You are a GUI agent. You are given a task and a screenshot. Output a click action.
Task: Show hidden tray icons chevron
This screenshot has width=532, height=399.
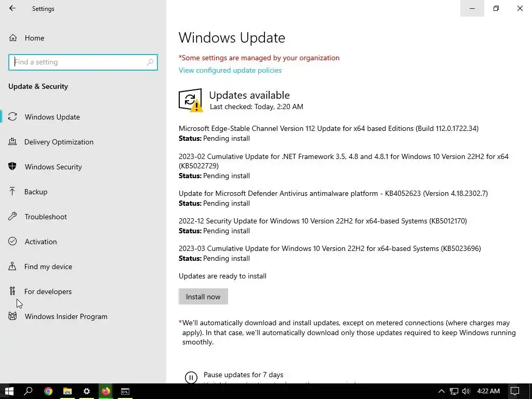[x=442, y=391]
